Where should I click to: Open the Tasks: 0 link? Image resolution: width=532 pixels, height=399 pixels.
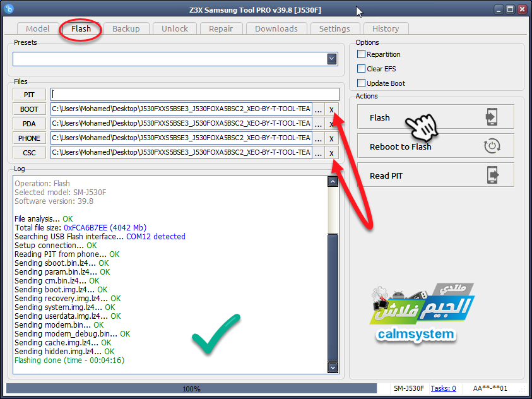tap(443, 388)
